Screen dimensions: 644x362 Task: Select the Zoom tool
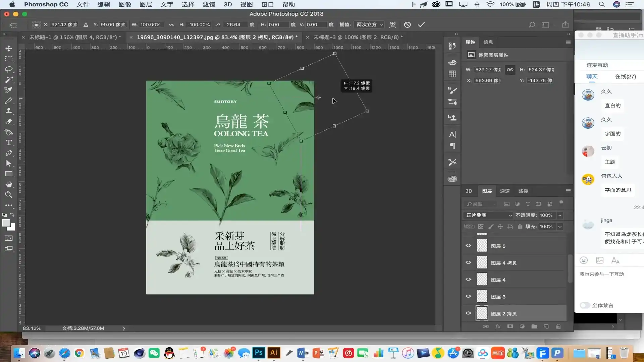coord(9,195)
